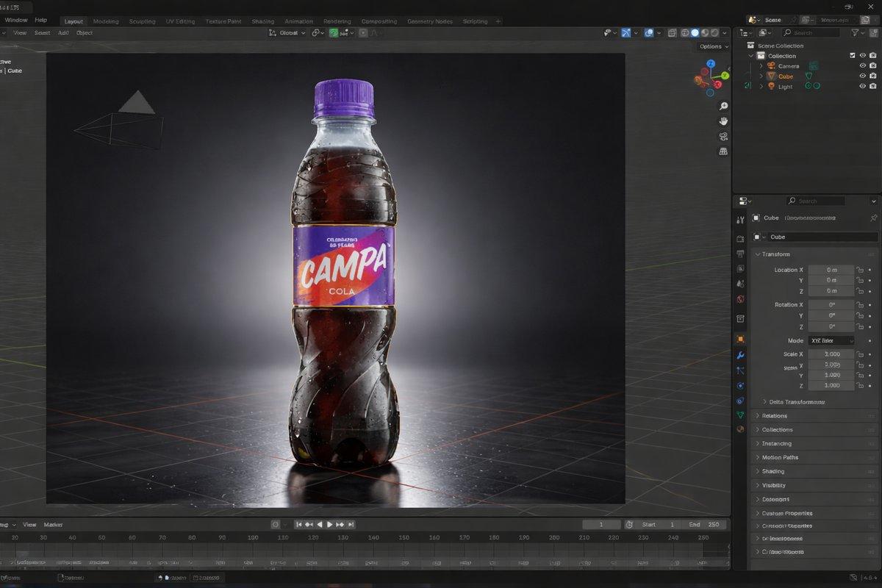Open the rotation Mode XYZ Euler dropdown
Viewport: 882px width, 588px height.
831,341
